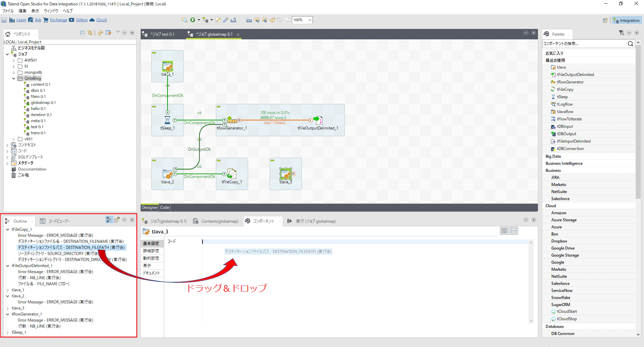Click the 詳細設定 settings button

click(x=151, y=251)
